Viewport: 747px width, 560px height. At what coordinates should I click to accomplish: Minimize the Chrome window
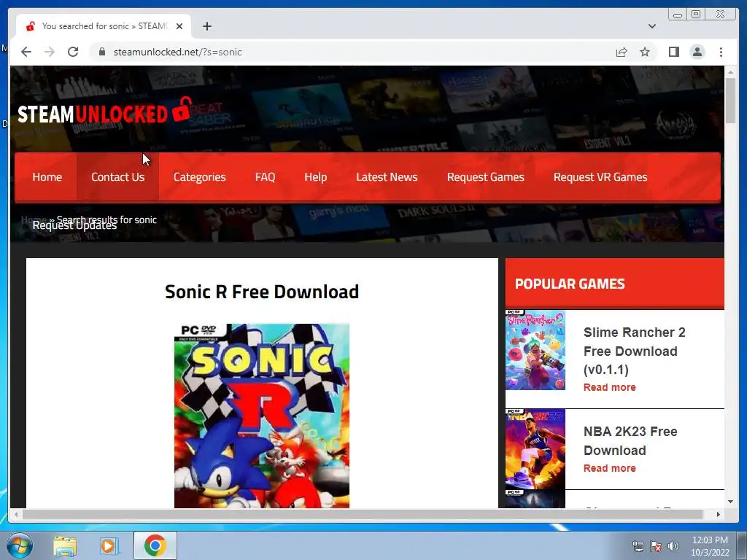(678, 15)
